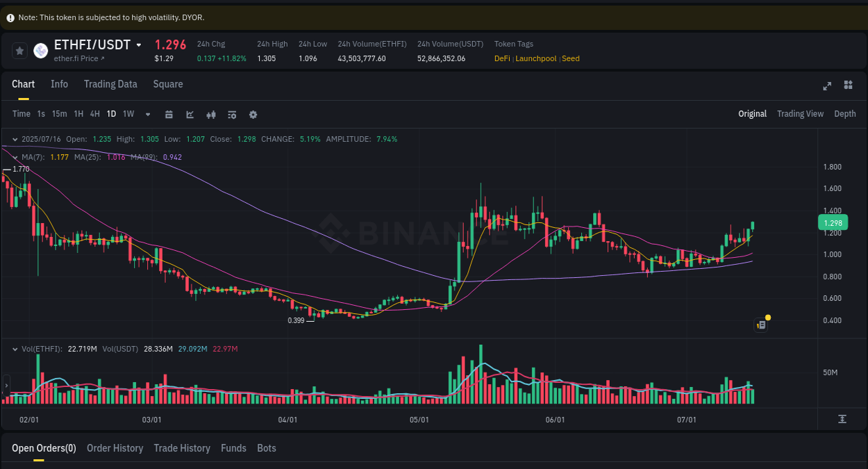The height and width of the screenshot is (469, 868).
Task: Expand chart to fullscreen
Action: 827,85
